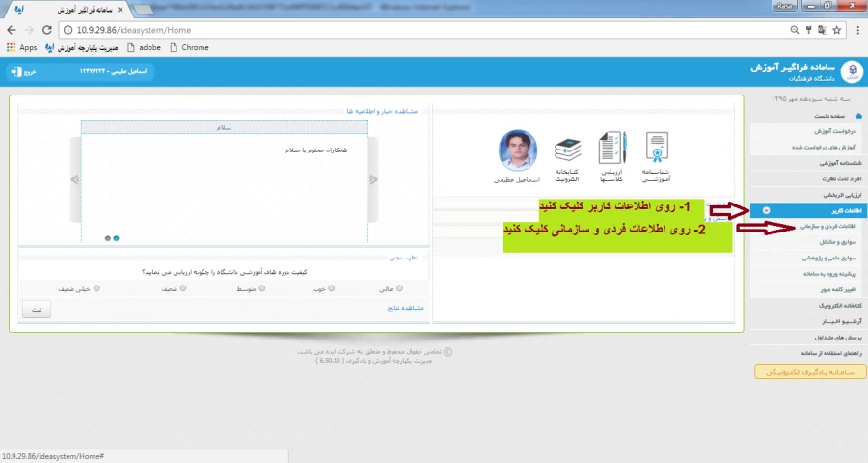Click the browser Back arrow
The height and width of the screenshot is (463, 868).
[x=12, y=30]
